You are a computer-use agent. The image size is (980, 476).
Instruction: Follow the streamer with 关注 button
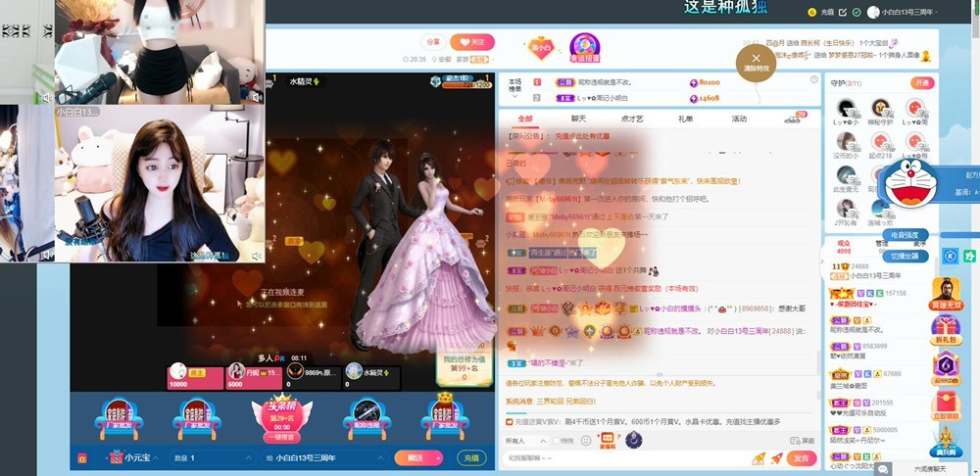click(472, 42)
